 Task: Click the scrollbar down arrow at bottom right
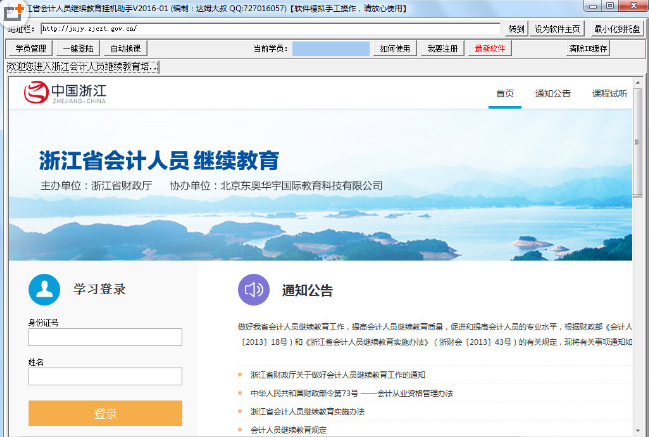637,431
